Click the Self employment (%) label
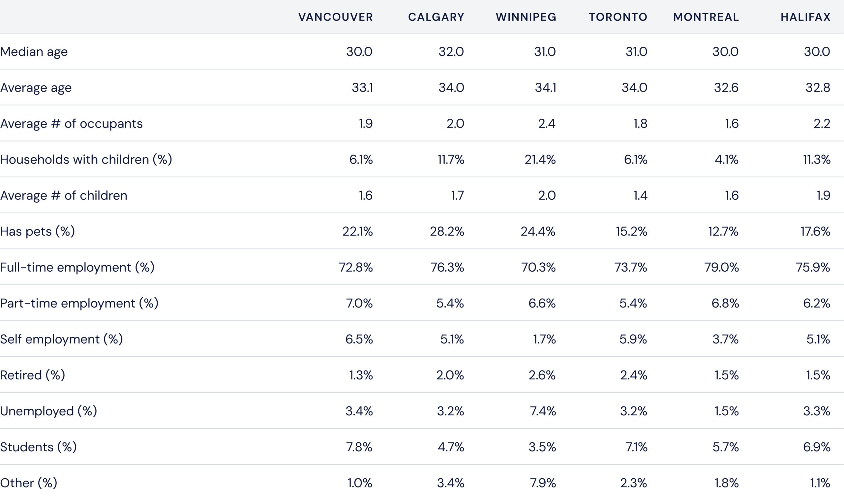Image resolution: width=844 pixels, height=504 pixels. (x=61, y=339)
